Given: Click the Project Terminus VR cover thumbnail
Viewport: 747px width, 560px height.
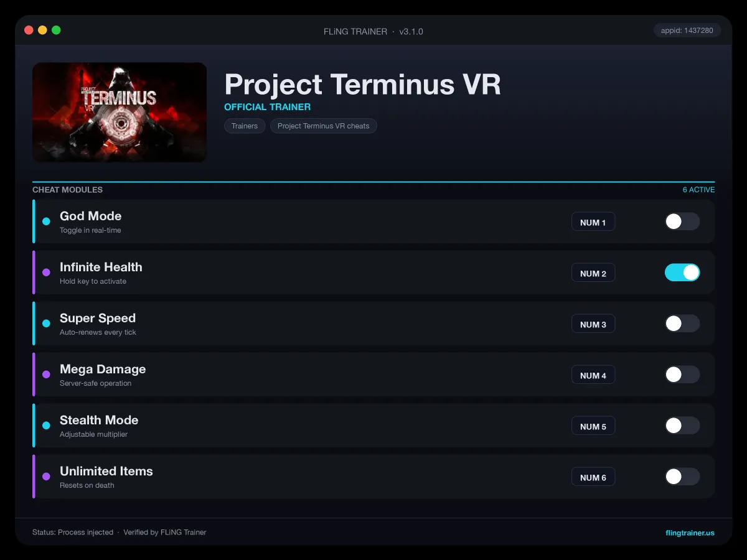Looking at the screenshot, I should 120,112.
